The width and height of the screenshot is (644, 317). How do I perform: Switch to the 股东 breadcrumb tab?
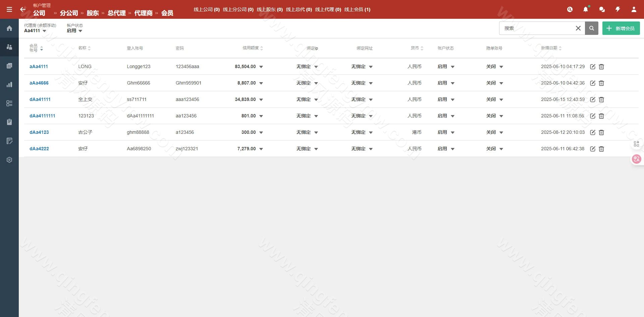(x=93, y=13)
